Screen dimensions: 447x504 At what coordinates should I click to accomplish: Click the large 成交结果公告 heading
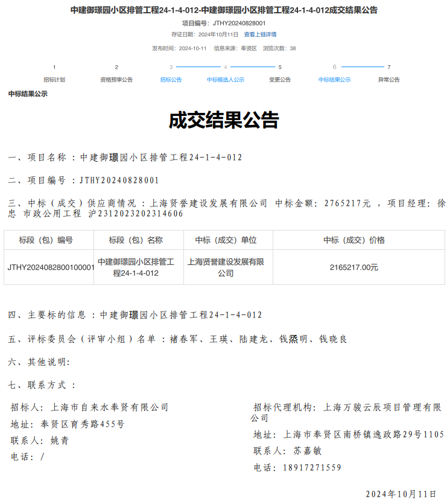point(224,120)
